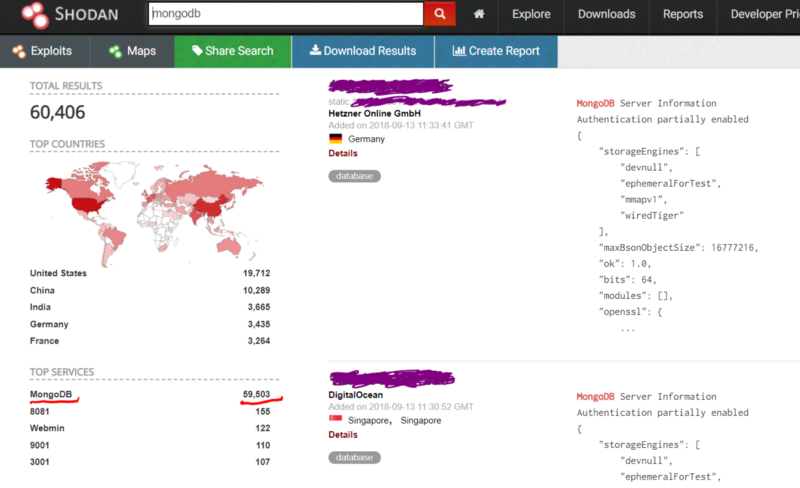Open the Downloads menu
This screenshot has height=488, width=800.
(x=607, y=14)
